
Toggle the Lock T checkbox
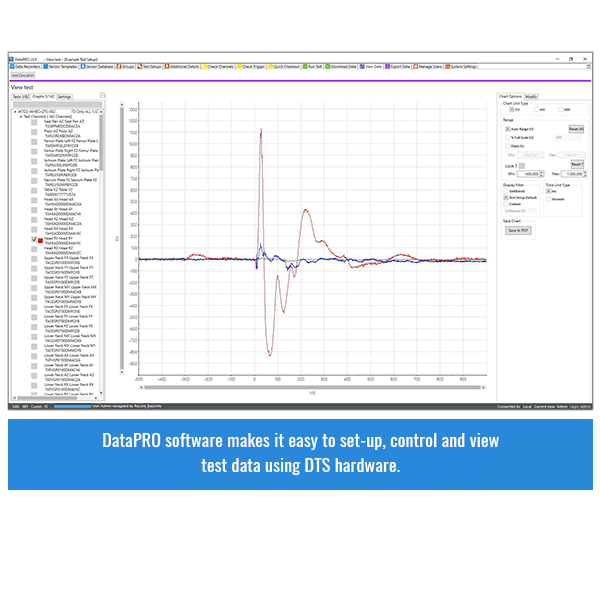[x=522, y=166]
